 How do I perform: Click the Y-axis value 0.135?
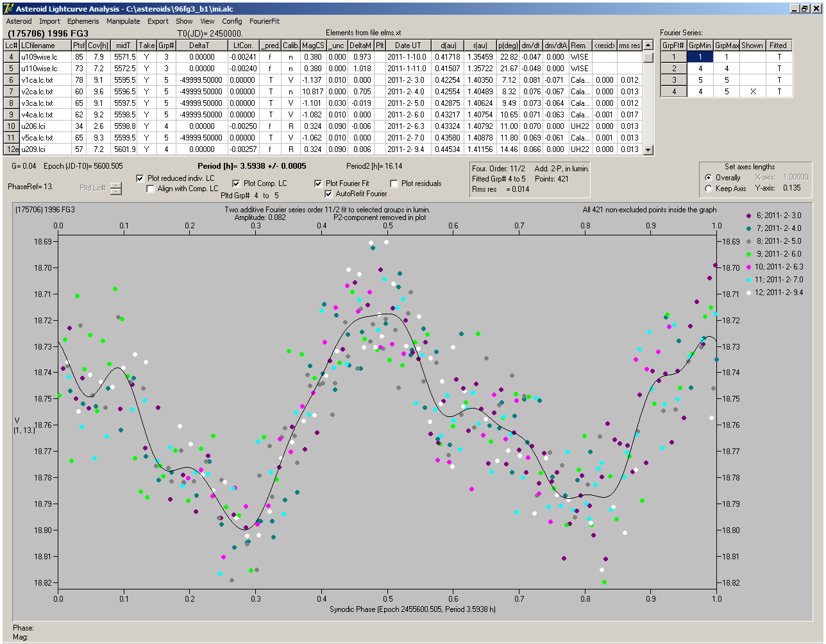click(791, 189)
